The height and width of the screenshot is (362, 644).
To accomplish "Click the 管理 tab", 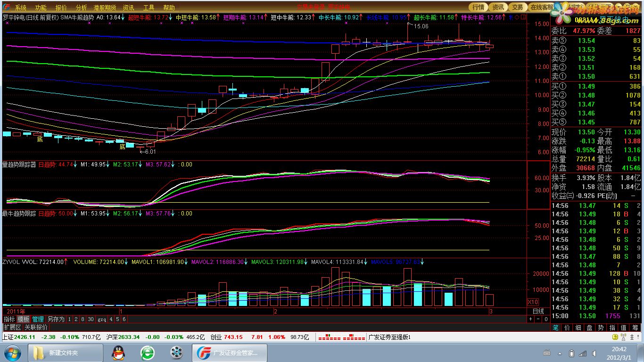I will tap(38, 319).
